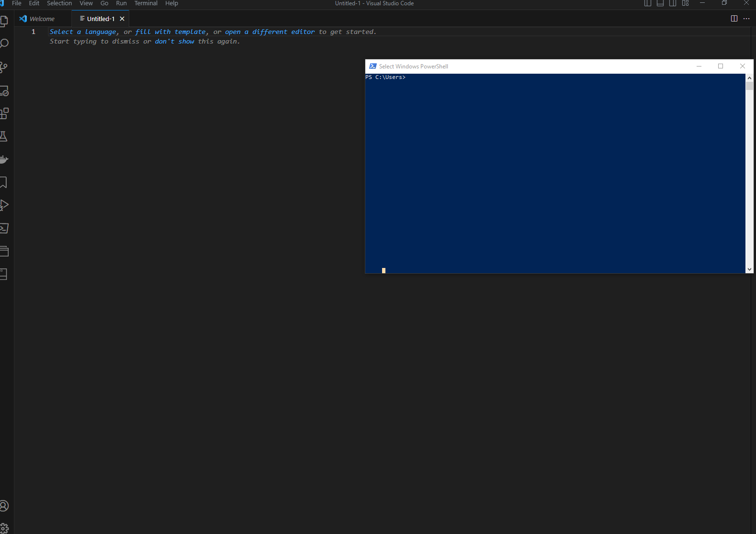Restore down the Visual Studio Code window

[724, 3]
